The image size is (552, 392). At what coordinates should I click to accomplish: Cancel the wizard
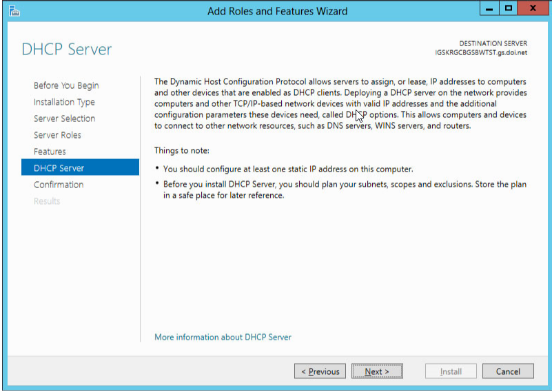[508, 371]
